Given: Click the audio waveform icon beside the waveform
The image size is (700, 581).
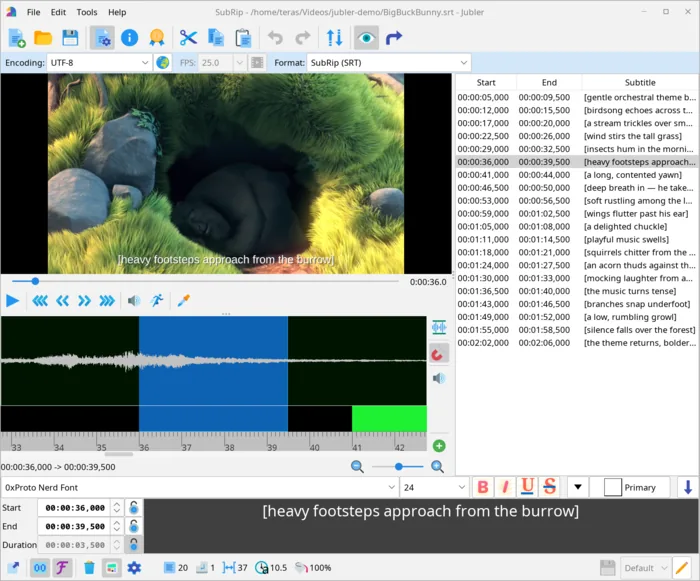Looking at the screenshot, I should point(439,327).
